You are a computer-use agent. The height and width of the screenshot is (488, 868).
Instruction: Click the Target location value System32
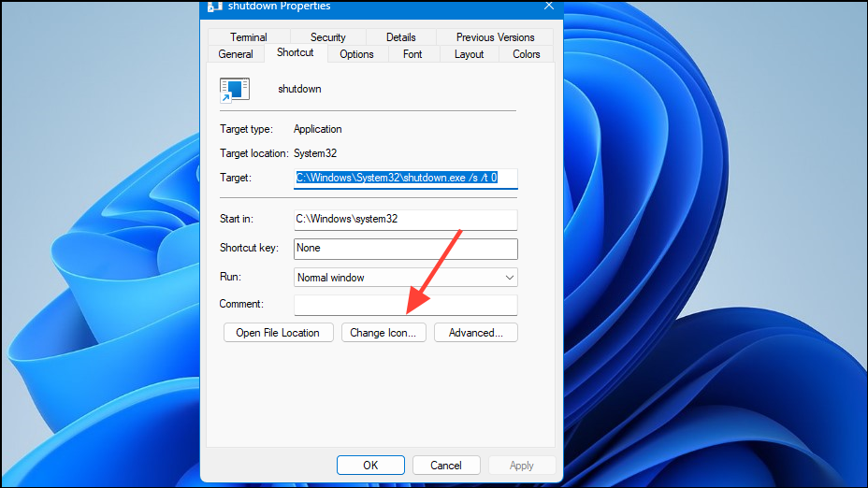(315, 153)
